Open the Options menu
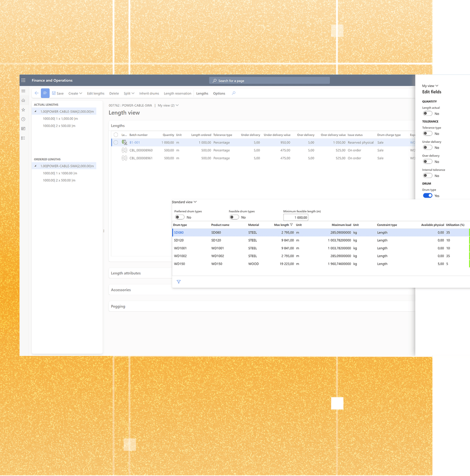 pos(219,93)
